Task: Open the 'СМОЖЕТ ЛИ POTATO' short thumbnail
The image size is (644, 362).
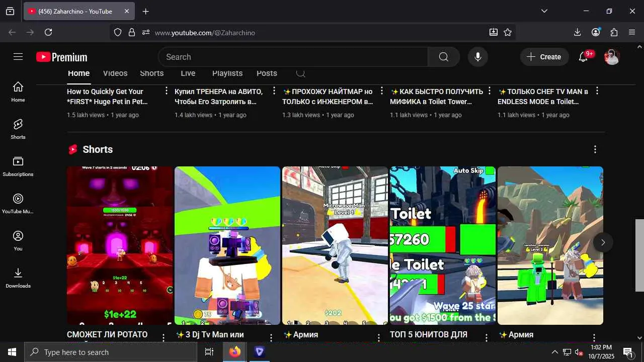Action: coord(120,245)
